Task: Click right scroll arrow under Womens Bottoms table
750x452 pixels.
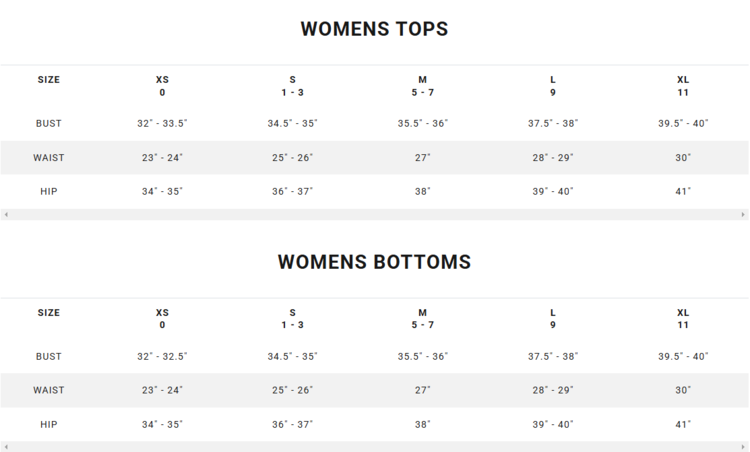Action: click(x=743, y=447)
